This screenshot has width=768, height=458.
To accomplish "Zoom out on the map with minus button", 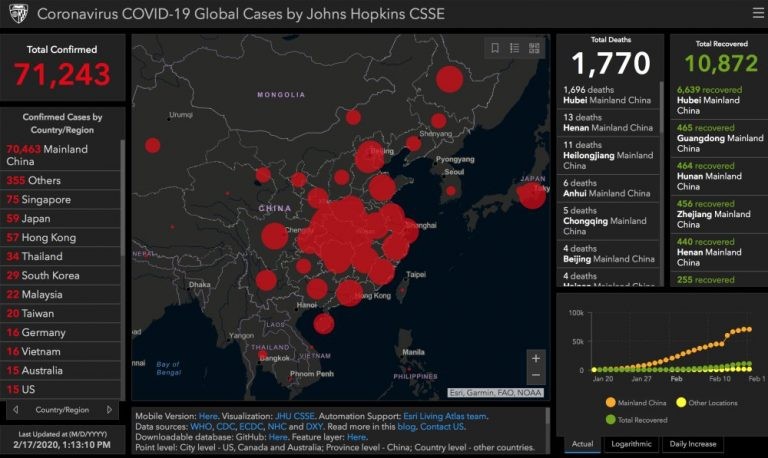I will pos(536,375).
